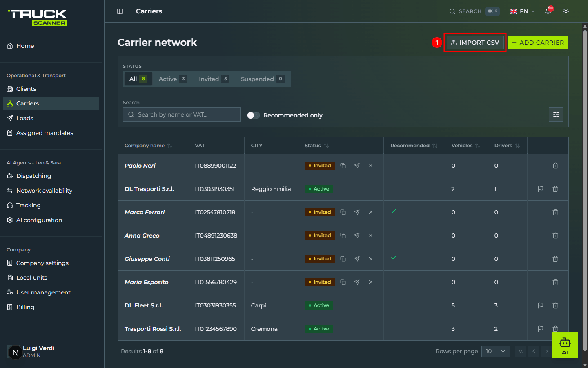Image resolution: width=588 pixels, height=368 pixels.
Task: Filter by Invited status tab
Action: tap(214, 79)
